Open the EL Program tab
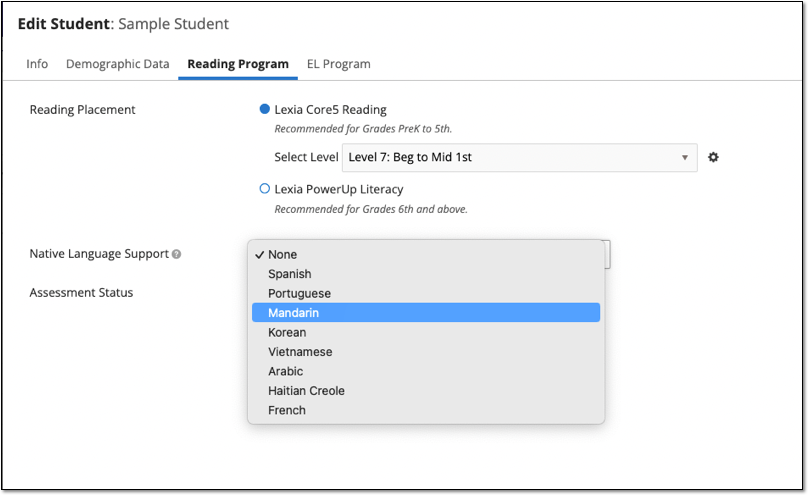Viewport: 808px width, 495px height. click(338, 64)
